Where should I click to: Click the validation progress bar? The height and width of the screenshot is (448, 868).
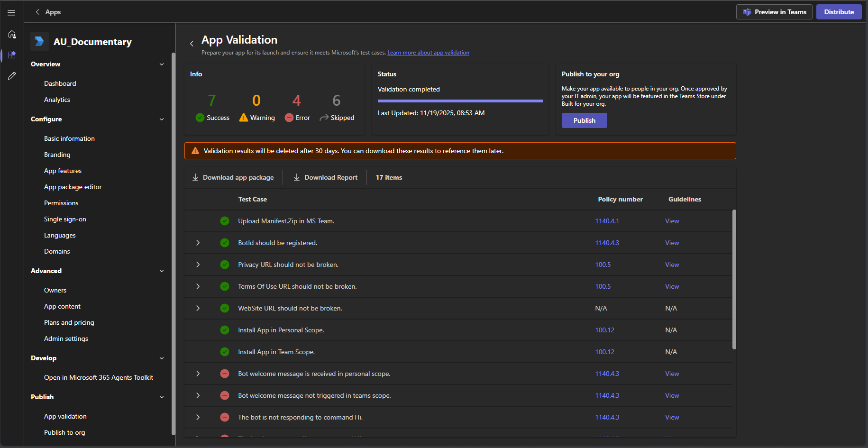[460, 101]
